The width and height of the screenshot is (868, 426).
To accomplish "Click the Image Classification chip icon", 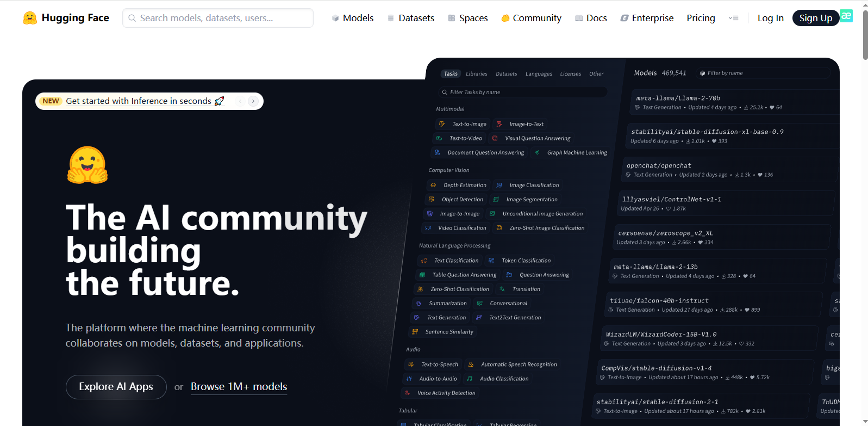I will click(499, 185).
